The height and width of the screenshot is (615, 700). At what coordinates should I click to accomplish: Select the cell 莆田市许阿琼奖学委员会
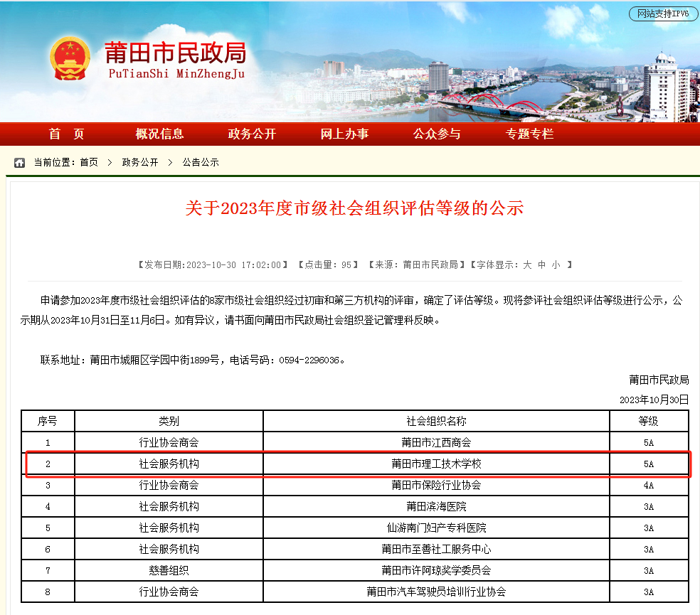pos(436,570)
